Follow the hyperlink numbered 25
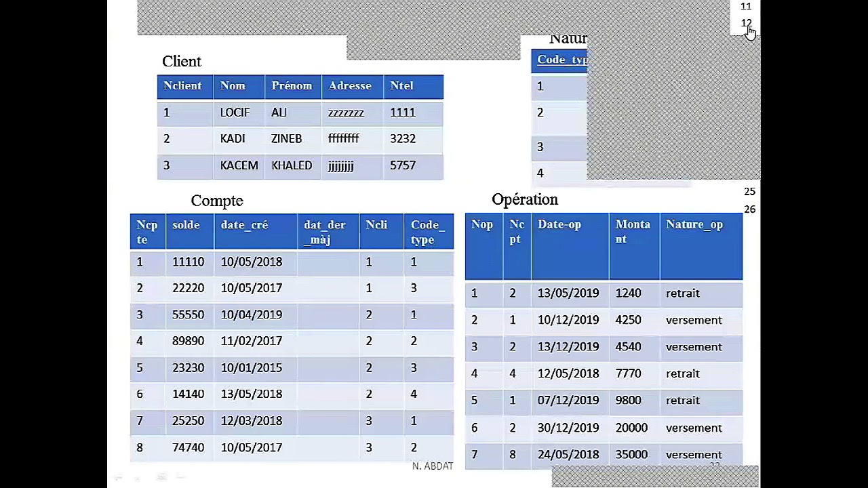Viewport: 868px width, 488px height. click(x=749, y=192)
